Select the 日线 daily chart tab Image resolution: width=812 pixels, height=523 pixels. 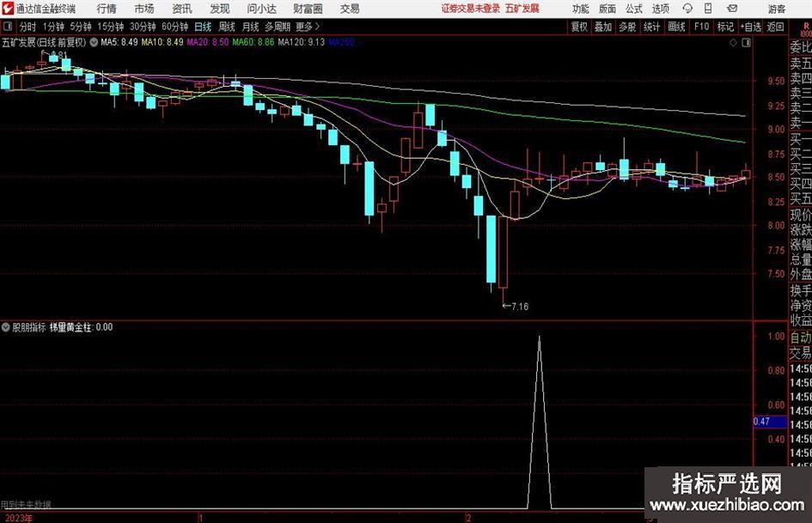pyautogui.click(x=203, y=27)
